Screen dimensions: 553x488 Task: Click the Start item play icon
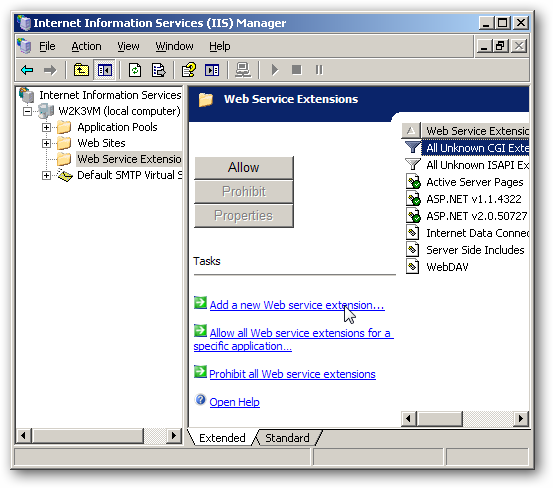point(275,70)
